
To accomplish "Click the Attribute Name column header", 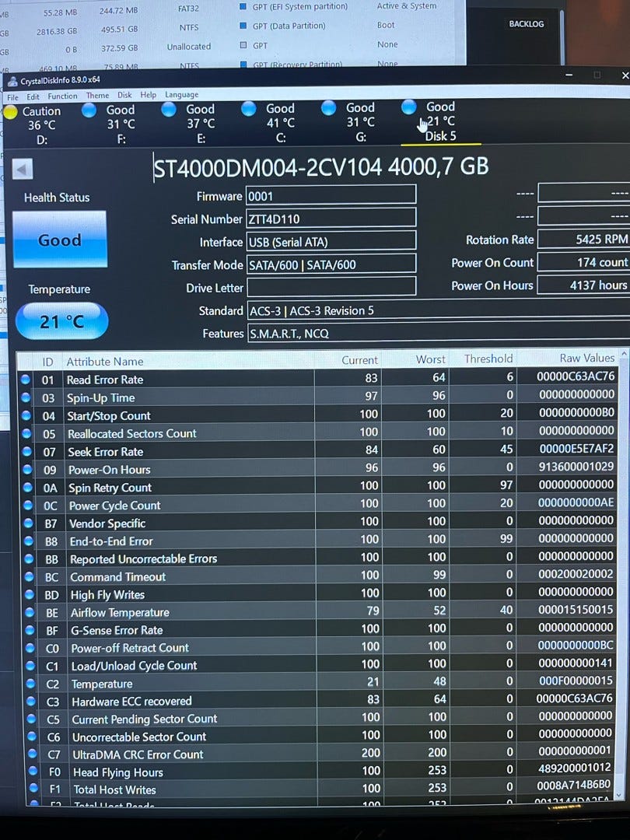I will [105, 362].
